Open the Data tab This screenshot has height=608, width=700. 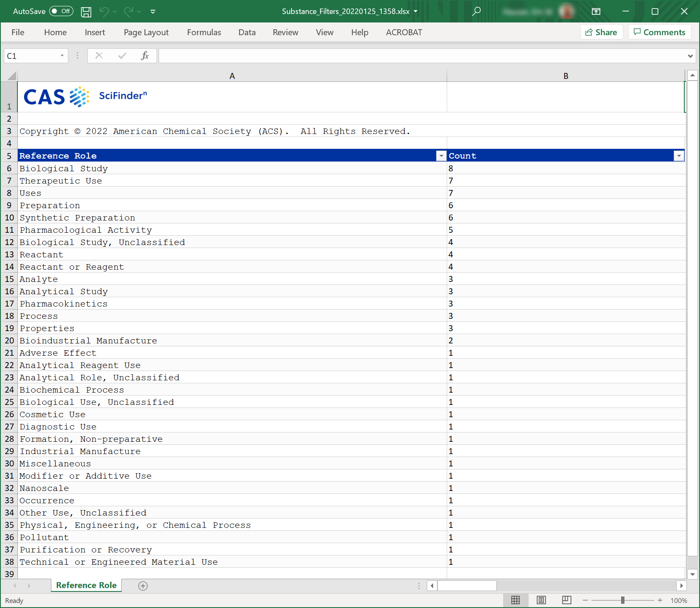(247, 32)
